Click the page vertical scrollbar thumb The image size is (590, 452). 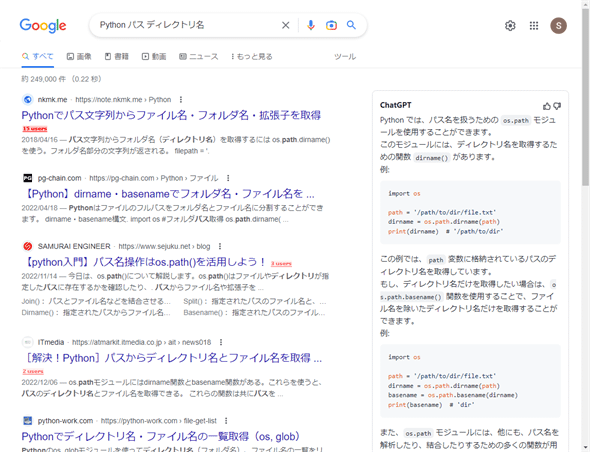tap(585, 96)
